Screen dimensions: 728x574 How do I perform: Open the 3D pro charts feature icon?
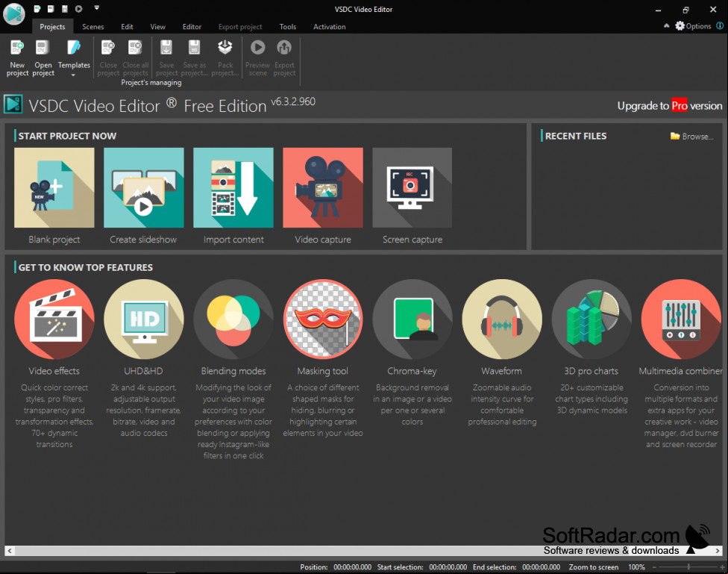(x=591, y=319)
